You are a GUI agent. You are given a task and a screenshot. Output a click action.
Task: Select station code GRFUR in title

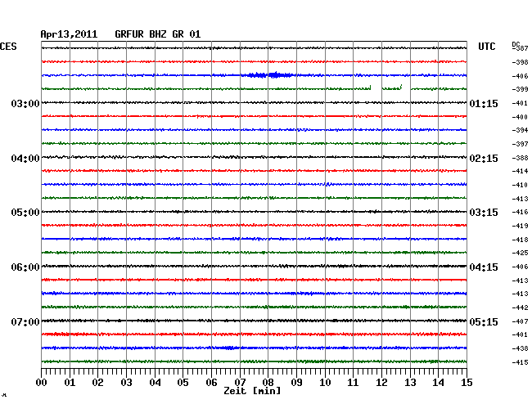point(129,34)
